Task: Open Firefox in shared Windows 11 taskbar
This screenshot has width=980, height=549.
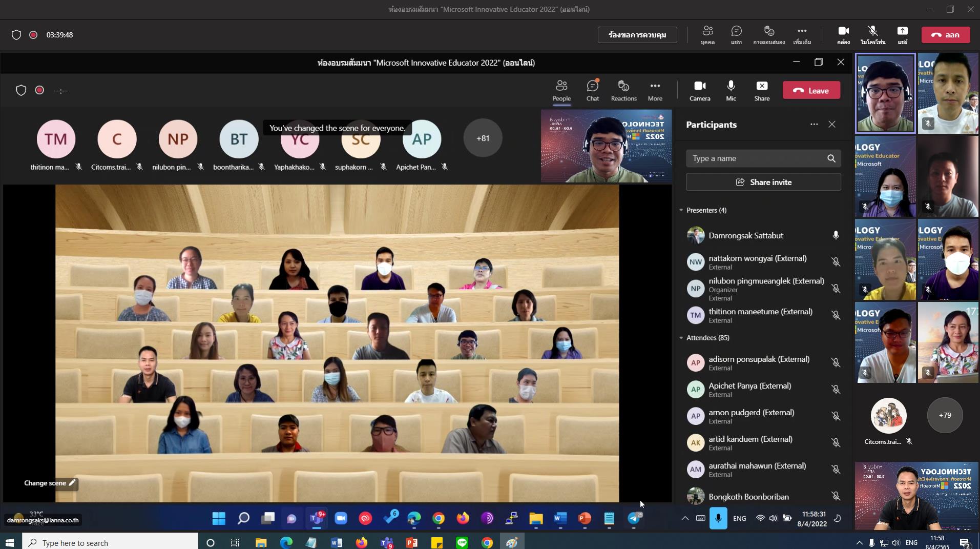Action: click(463, 518)
